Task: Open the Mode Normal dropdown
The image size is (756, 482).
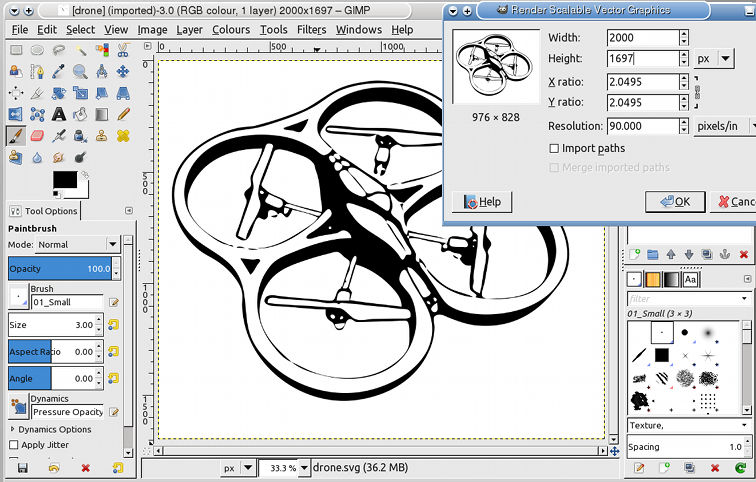Action: [78, 244]
